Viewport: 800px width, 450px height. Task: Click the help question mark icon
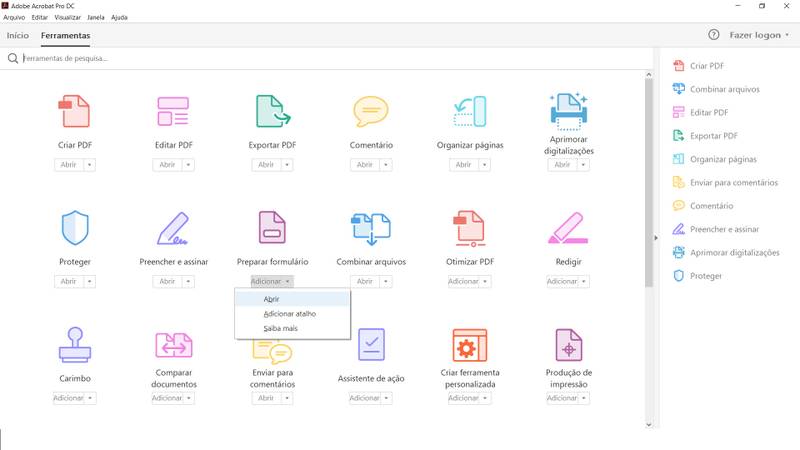point(714,35)
